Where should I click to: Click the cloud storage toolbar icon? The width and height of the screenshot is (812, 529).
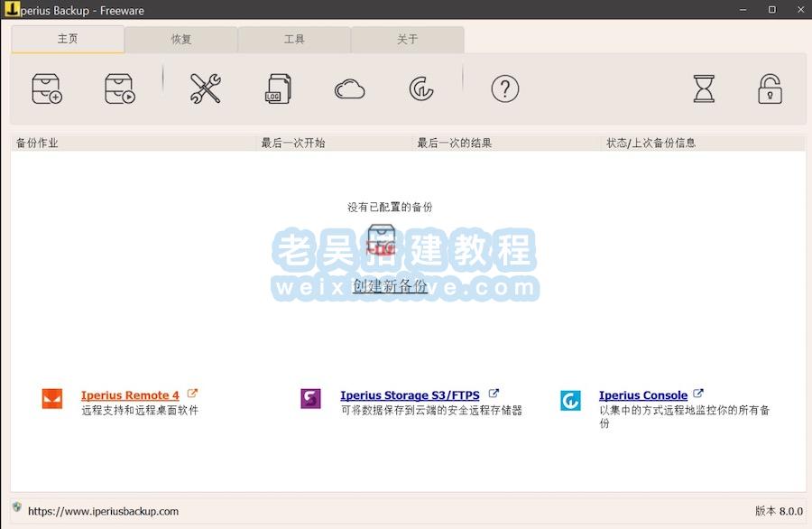pos(349,88)
